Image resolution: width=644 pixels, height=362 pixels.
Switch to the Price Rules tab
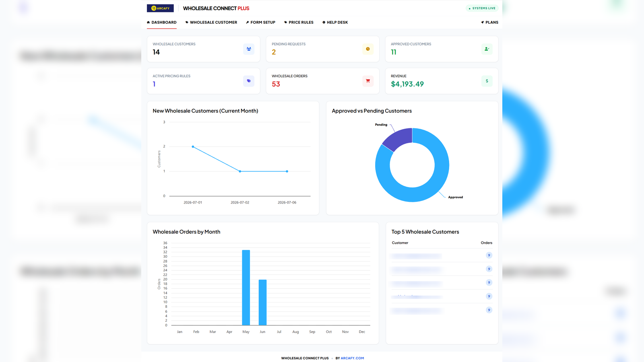[x=299, y=23]
